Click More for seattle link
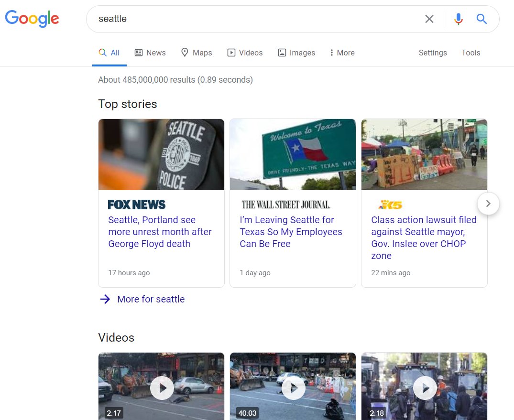Screen dimensions: 514x420 click(x=151, y=299)
